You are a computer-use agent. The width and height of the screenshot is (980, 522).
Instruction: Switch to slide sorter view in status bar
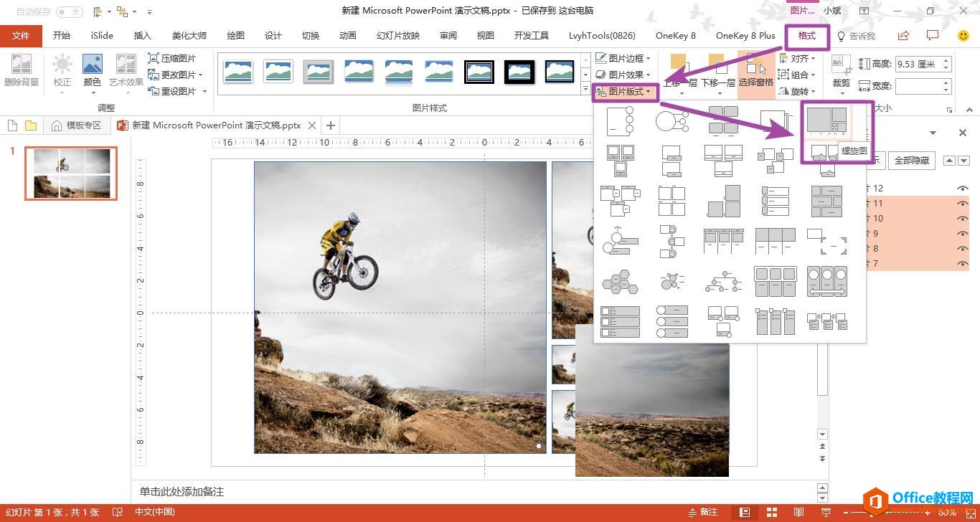(x=772, y=512)
